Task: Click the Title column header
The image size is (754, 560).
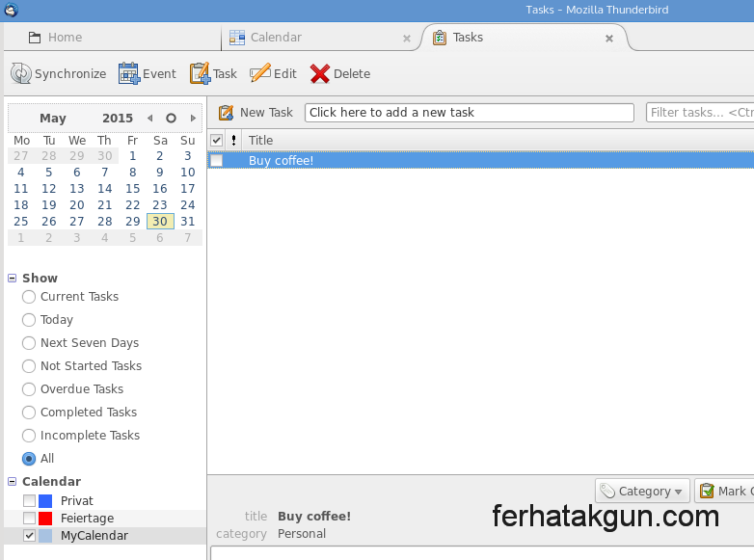Action: tap(260, 141)
